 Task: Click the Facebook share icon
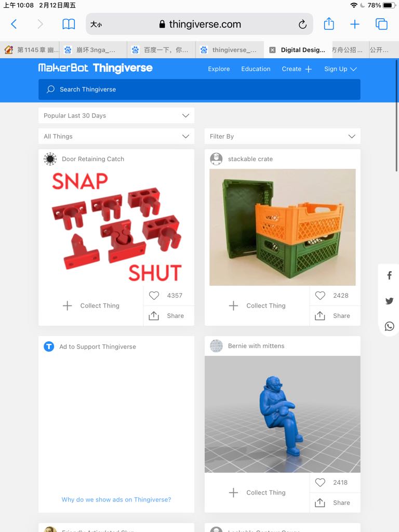click(390, 275)
